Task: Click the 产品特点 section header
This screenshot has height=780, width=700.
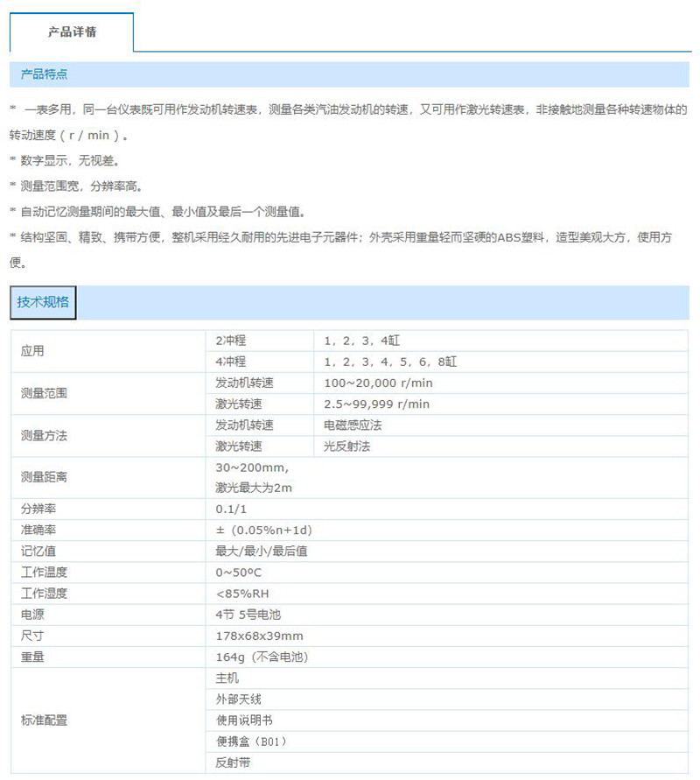Action: [45, 74]
